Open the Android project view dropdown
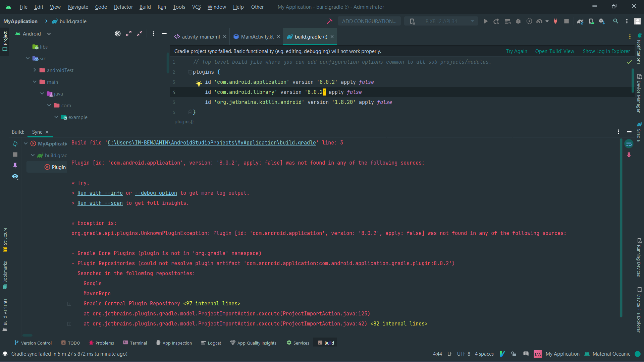The width and height of the screenshot is (644, 362). click(x=33, y=34)
